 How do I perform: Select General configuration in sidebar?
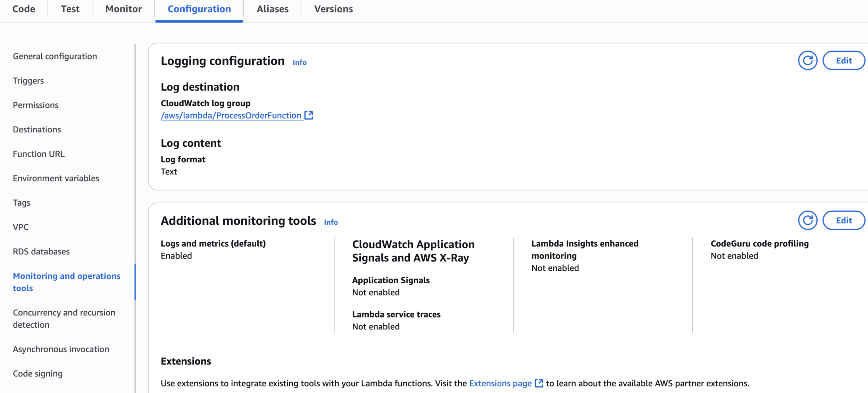(55, 56)
